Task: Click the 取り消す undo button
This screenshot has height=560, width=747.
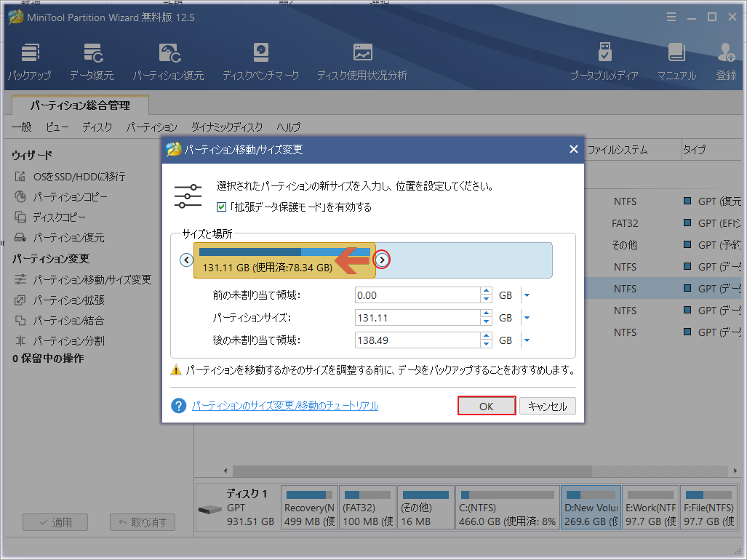Action: click(143, 522)
